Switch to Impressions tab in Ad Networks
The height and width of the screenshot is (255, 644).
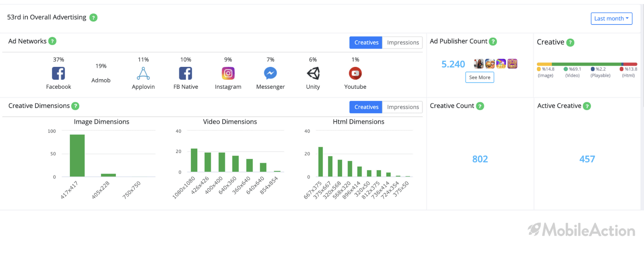click(403, 42)
